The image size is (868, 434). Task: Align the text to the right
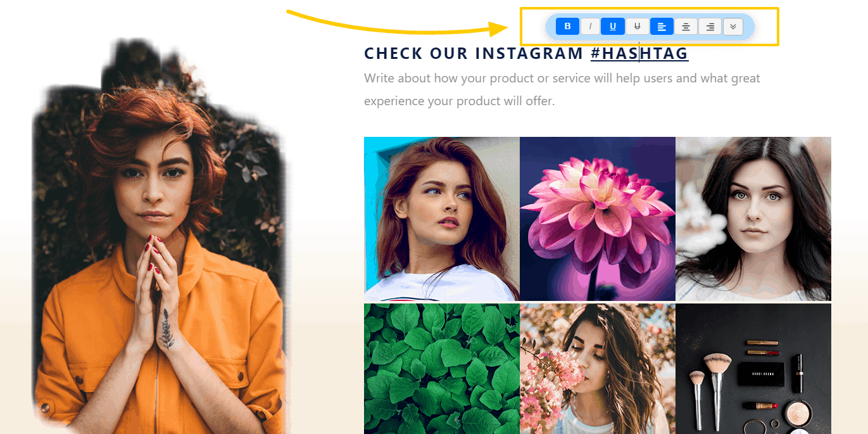tap(710, 27)
